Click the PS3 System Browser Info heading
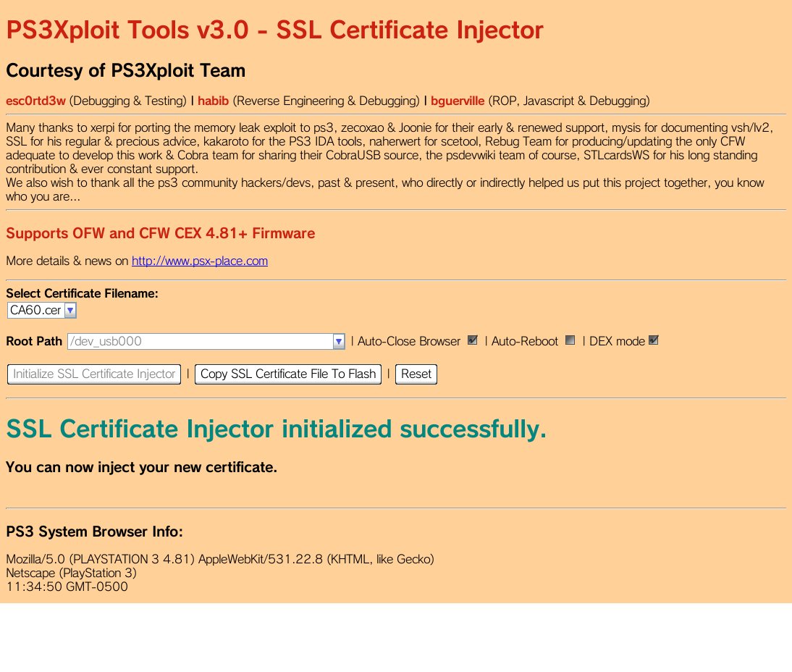 94,532
